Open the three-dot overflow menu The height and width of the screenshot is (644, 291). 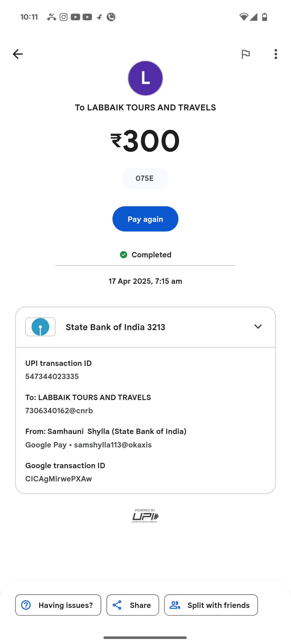pos(276,54)
